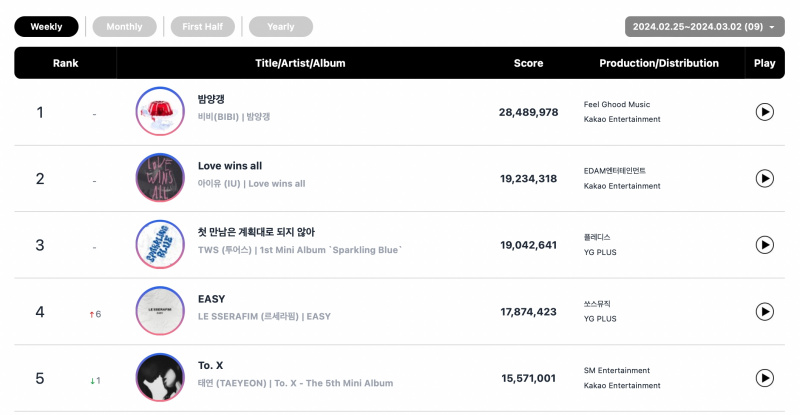Play the rank 1 song 밤양갱
This screenshot has height=415, width=800.
coord(764,112)
